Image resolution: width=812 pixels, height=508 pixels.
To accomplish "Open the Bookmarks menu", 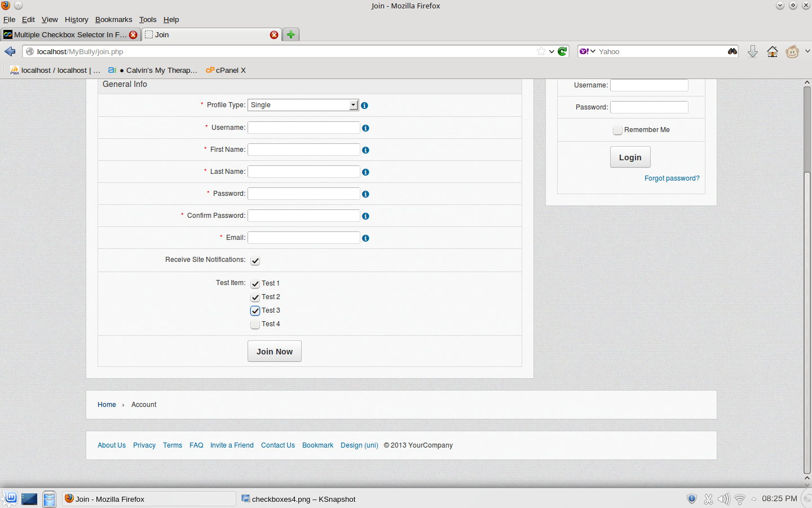I will click(113, 19).
